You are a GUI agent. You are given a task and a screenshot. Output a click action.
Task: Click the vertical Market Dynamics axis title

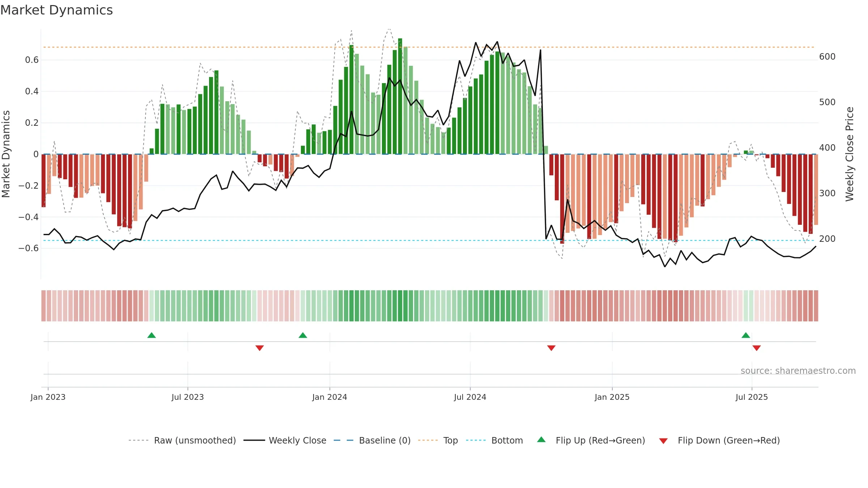click(6, 154)
